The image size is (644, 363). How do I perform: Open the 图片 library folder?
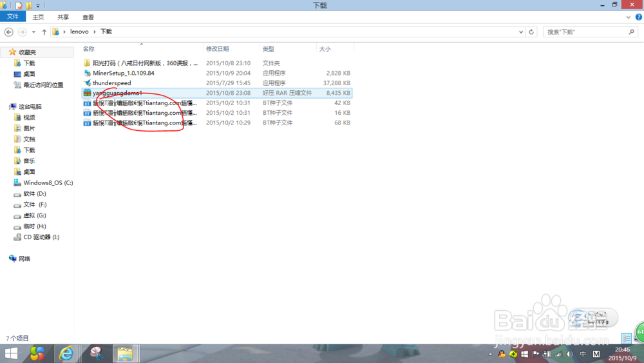[29, 128]
